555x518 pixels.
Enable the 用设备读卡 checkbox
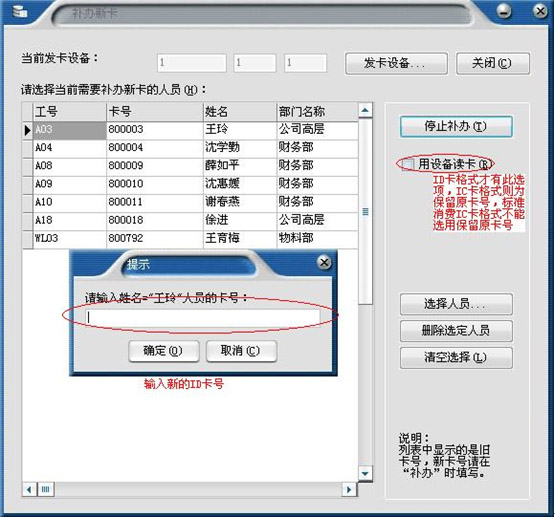[x=407, y=164]
